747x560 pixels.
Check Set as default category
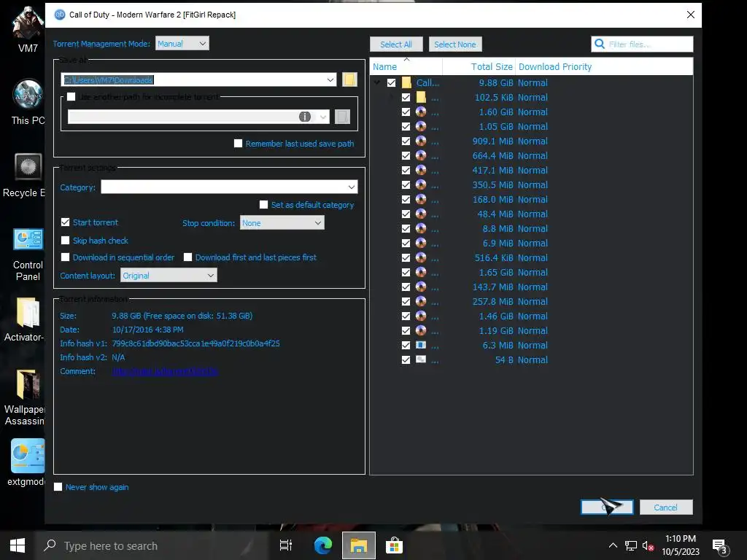point(263,205)
